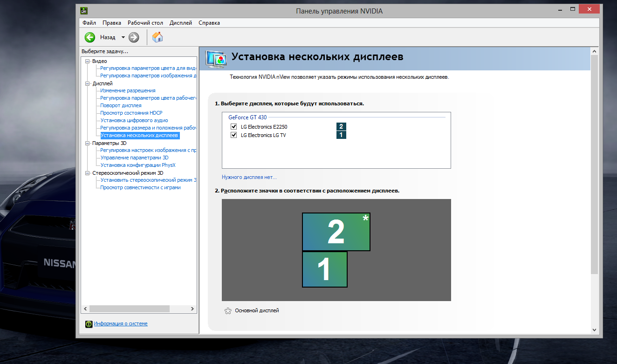Select Поворот дисплея task
This screenshot has width=617, height=364.
[x=121, y=105]
